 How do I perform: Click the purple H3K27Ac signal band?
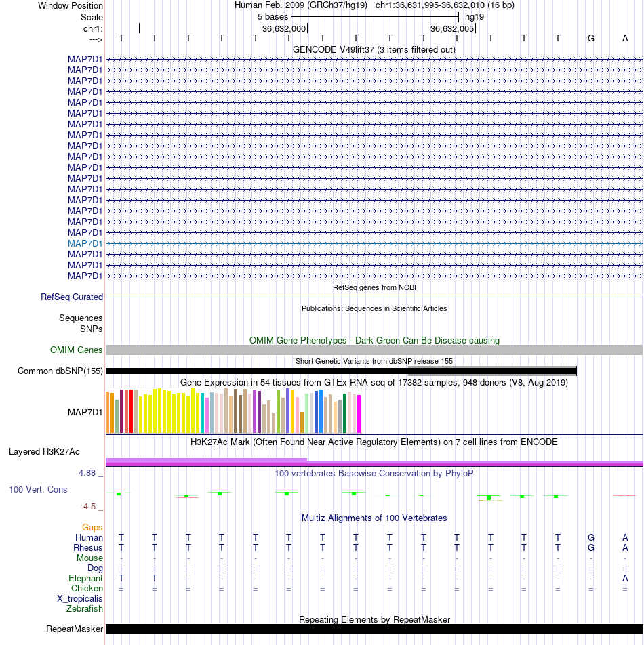tap(374, 463)
